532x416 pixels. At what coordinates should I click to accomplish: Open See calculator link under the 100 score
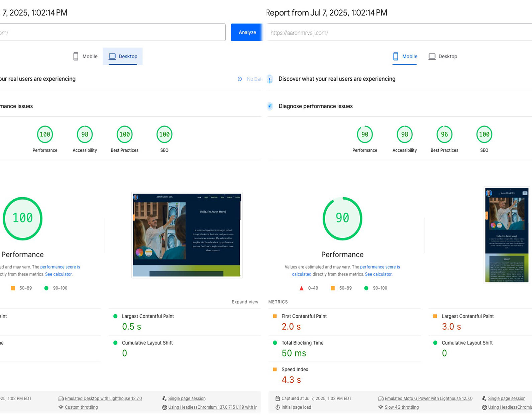click(58, 274)
